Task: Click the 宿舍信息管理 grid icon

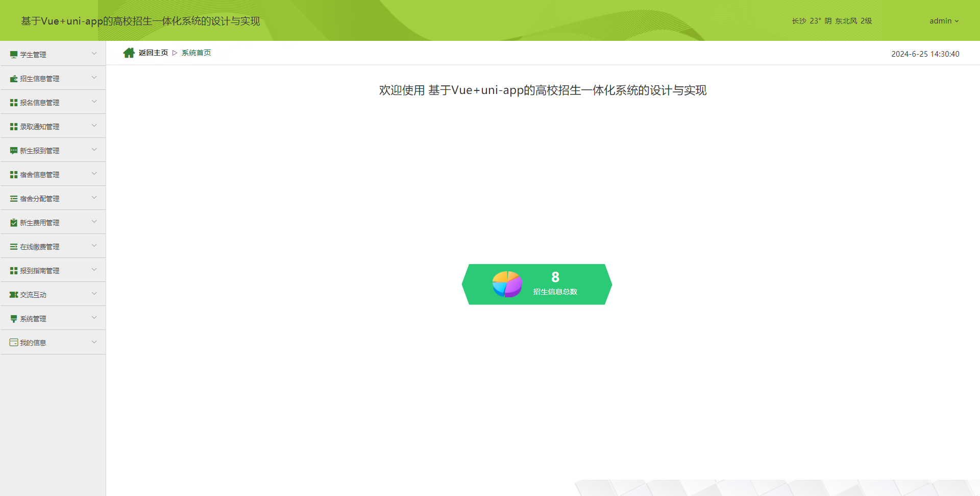Action: (14, 174)
